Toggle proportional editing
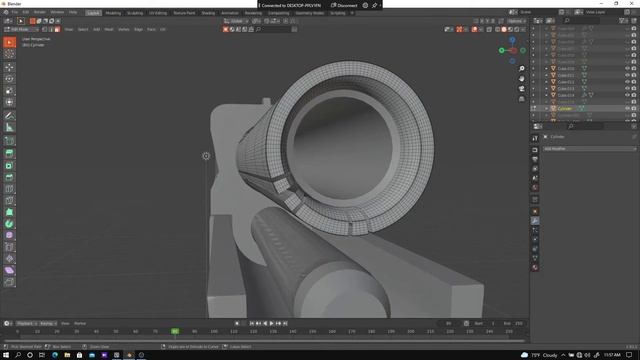 [286, 21]
